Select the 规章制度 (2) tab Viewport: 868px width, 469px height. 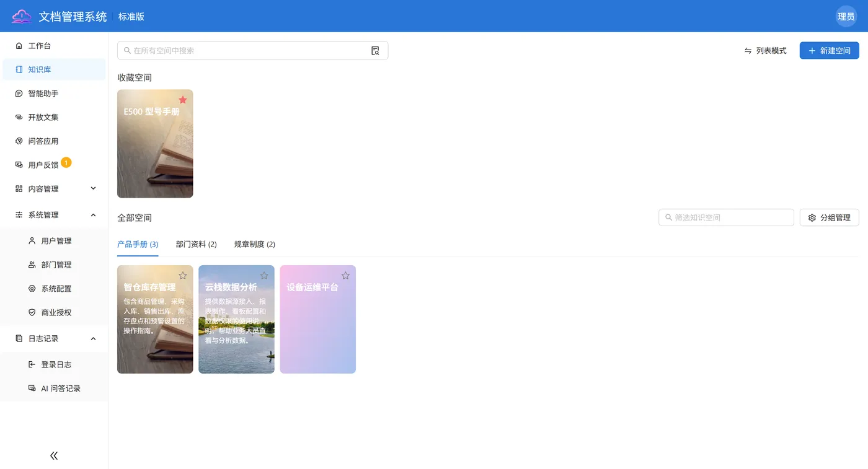point(254,244)
